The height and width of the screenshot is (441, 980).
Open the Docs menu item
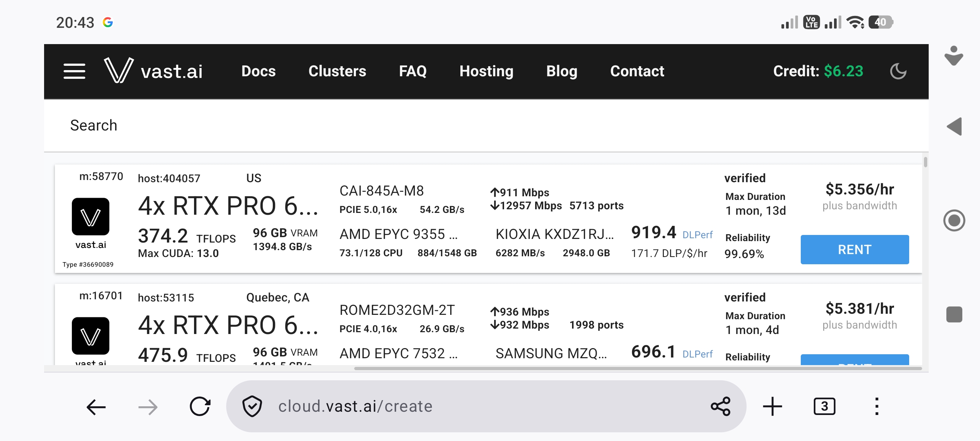[258, 71]
